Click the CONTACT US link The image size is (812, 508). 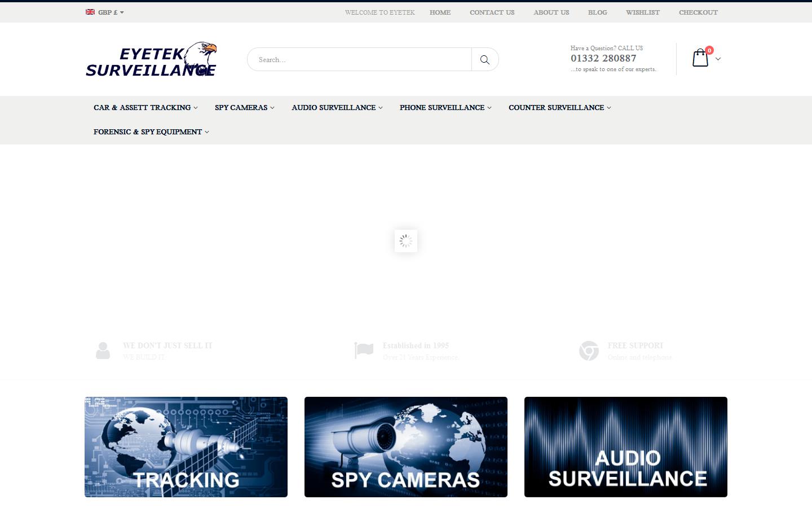pos(491,12)
